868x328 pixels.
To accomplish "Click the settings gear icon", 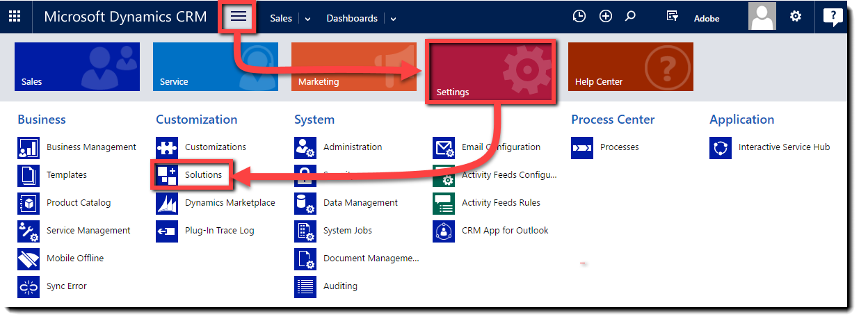I will [x=796, y=17].
